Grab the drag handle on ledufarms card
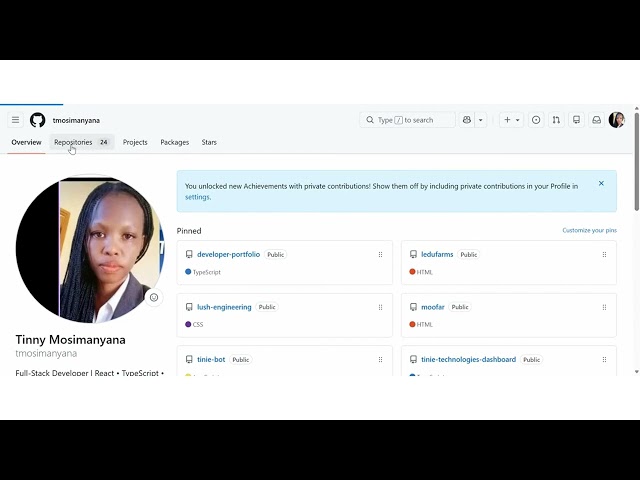This screenshot has height=480, width=640. point(604,255)
